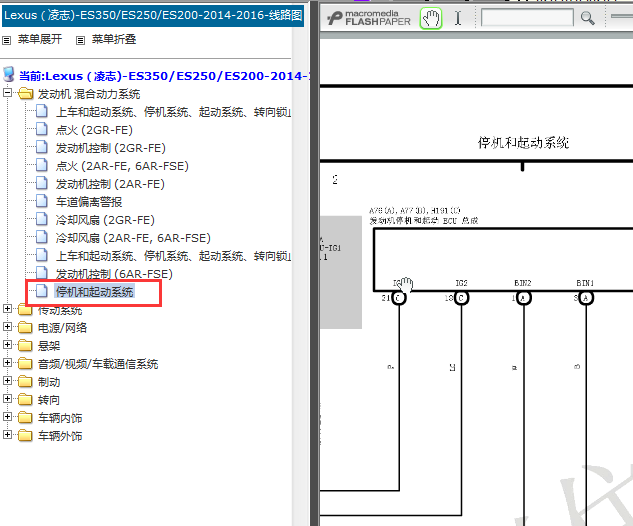Viewport: 633px width, 526px height.
Task: Click the zoom slider in FlashPaper toolbar
Action: coord(622,17)
